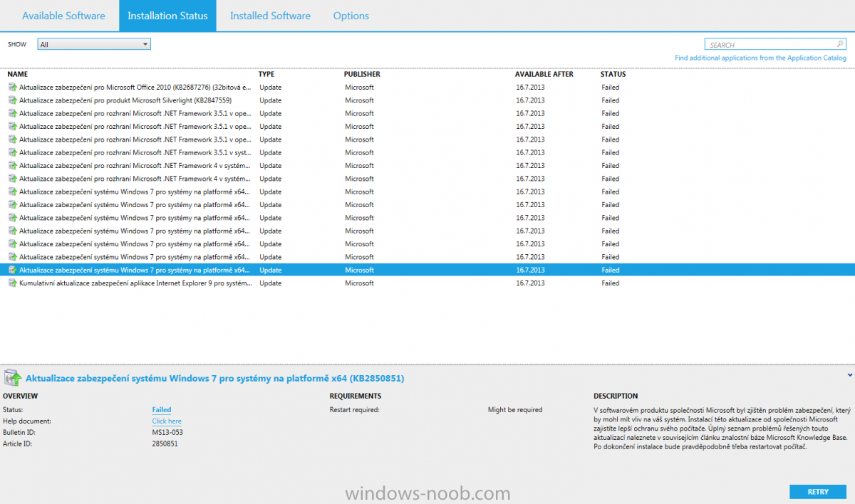The width and height of the screenshot is (855, 504).
Task: Click the Update type cell in the Internet Explorer 9 row
Action: [x=271, y=283]
